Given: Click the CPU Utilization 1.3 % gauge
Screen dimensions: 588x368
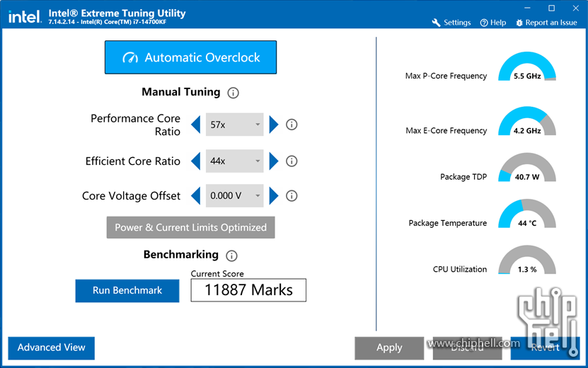Looking at the screenshot, I should [x=527, y=260].
